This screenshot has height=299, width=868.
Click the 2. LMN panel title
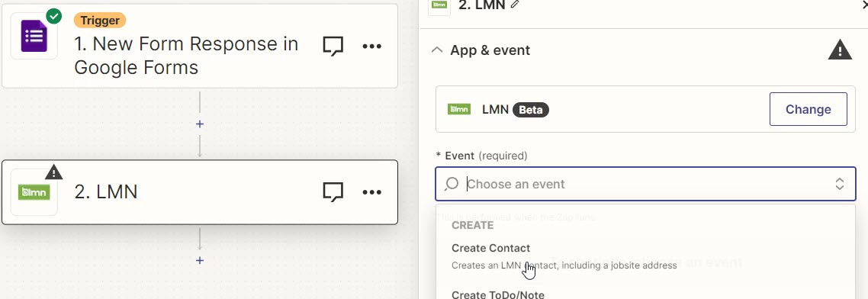click(482, 5)
